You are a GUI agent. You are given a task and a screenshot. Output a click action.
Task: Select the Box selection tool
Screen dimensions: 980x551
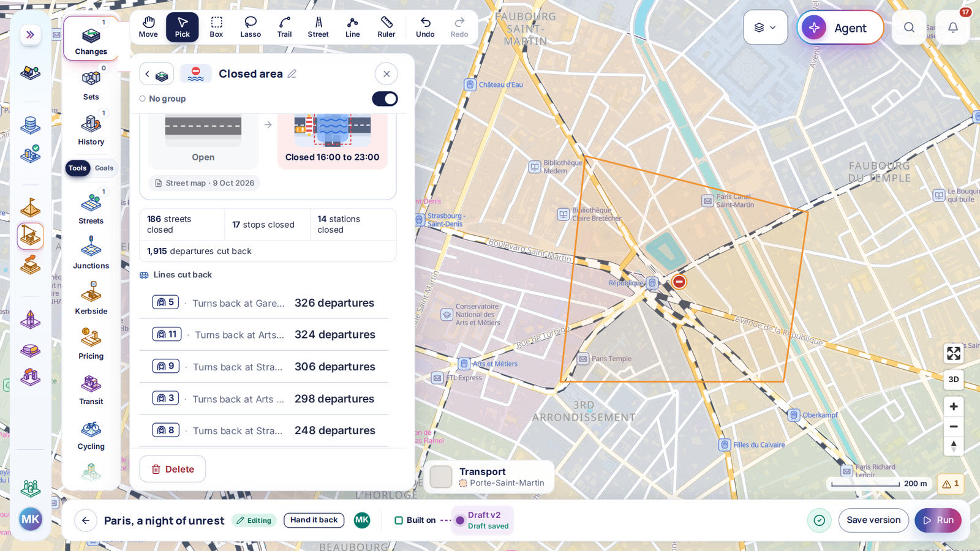point(216,28)
